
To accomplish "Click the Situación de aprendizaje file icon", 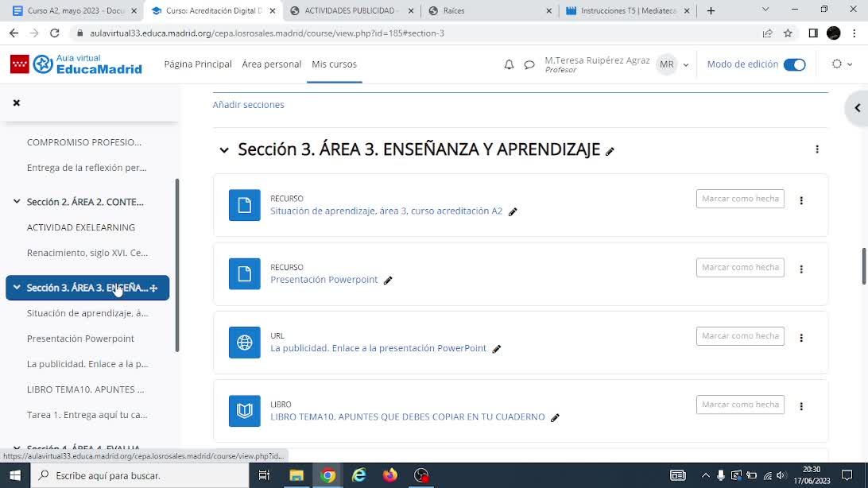I will pyautogui.click(x=245, y=205).
